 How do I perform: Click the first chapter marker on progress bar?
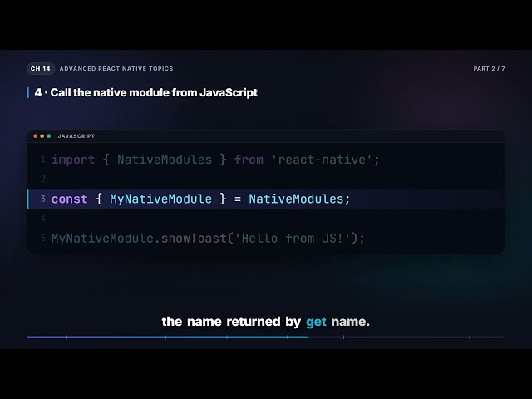pos(66,337)
